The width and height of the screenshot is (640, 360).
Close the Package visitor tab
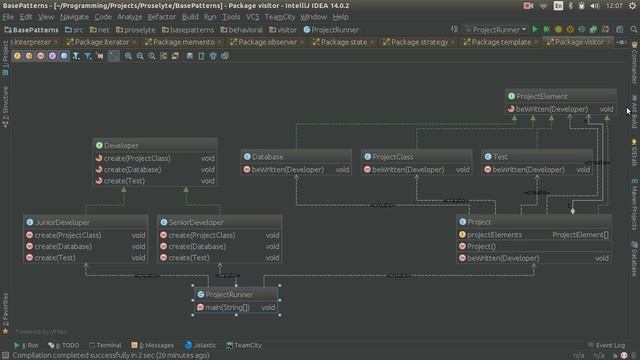coord(609,42)
